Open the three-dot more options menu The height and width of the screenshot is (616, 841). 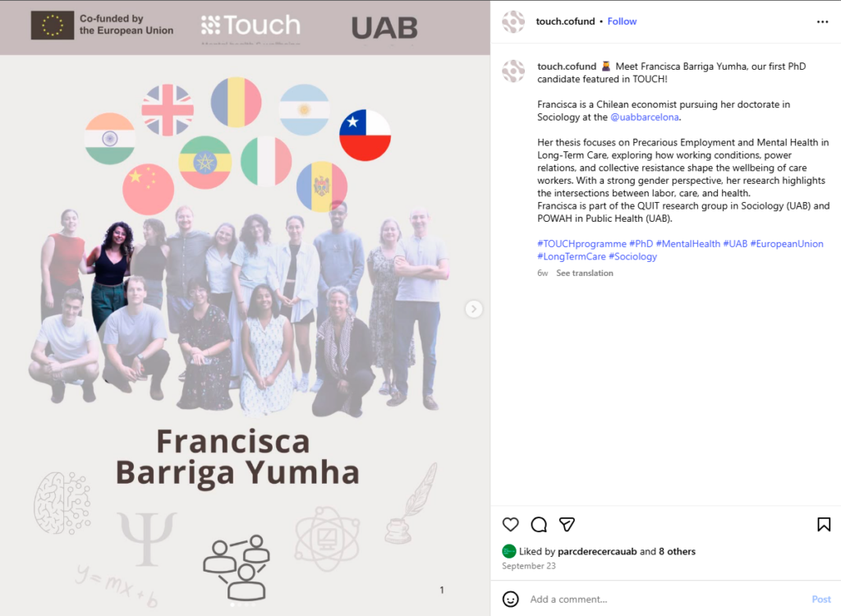click(x=823, y=21)
